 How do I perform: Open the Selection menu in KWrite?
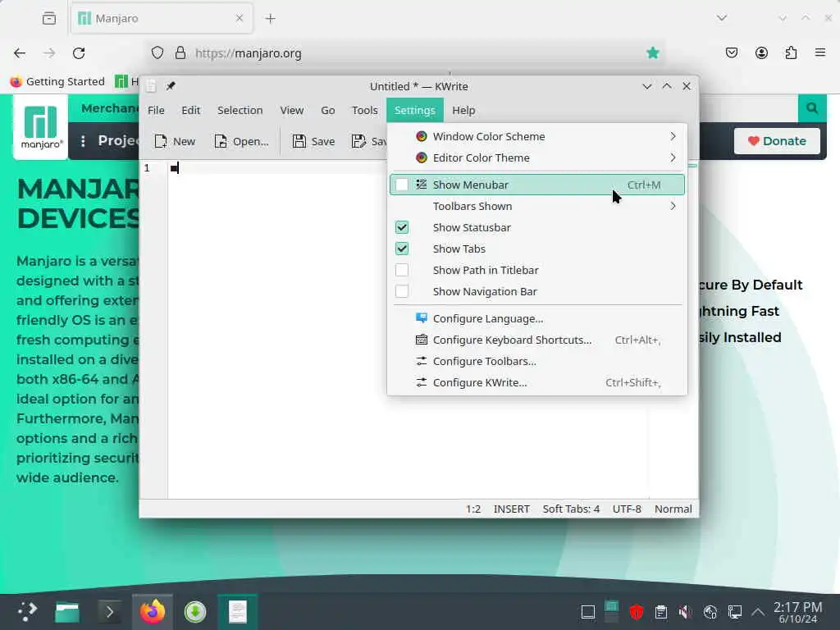240,111
